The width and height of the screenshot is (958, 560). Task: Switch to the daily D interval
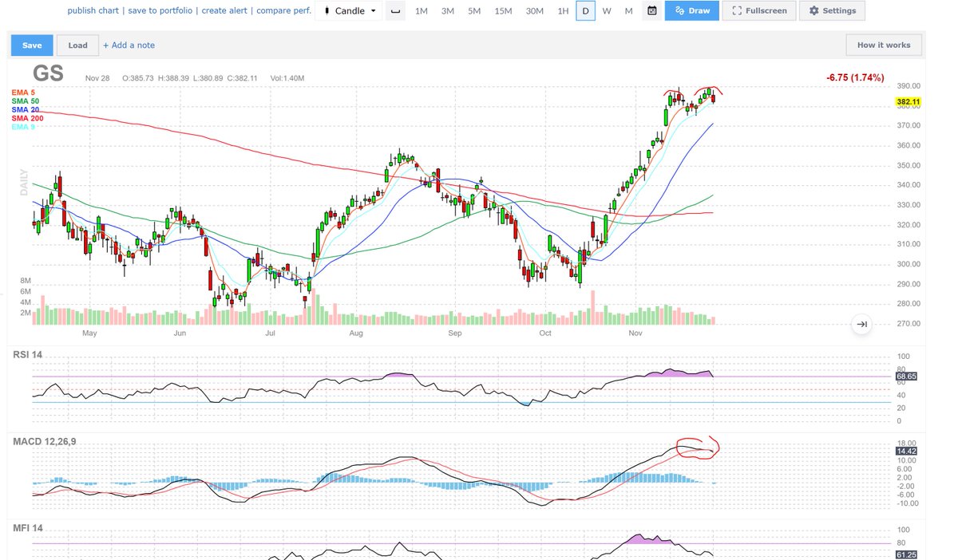586,11
